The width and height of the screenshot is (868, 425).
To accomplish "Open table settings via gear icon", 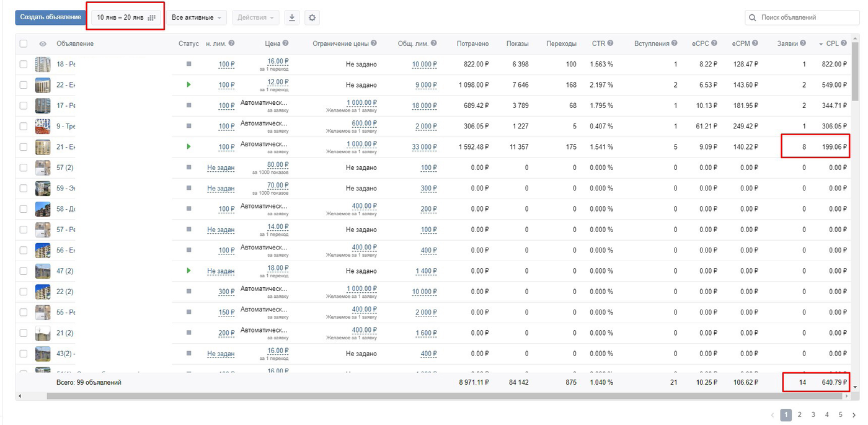I will pos(312,17).
